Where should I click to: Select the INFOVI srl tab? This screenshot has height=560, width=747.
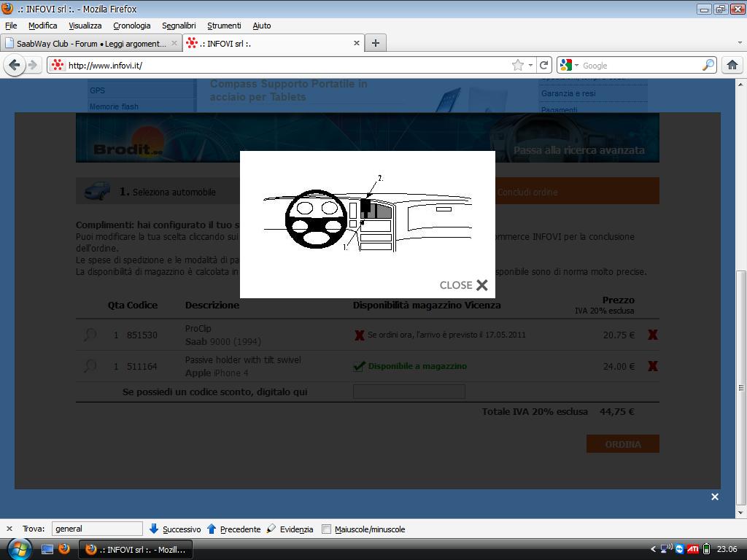click(x=274, y=43)
